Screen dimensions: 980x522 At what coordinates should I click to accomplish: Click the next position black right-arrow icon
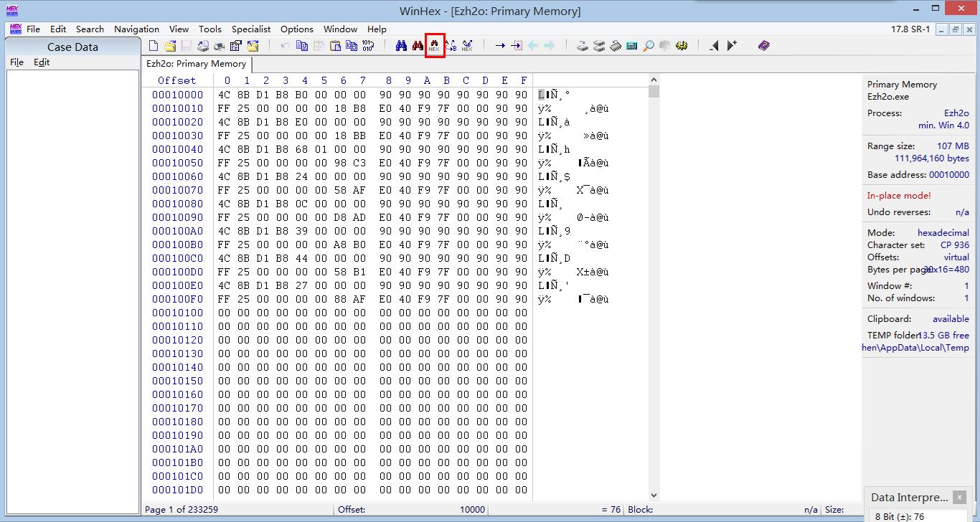731,46
